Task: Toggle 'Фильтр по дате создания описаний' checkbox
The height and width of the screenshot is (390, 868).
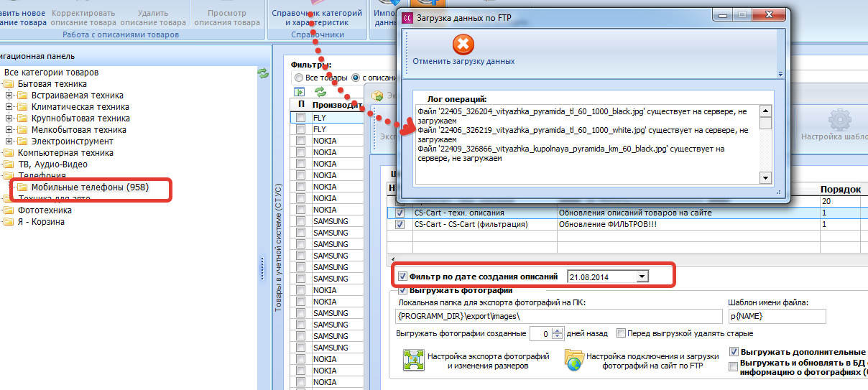Action: [x=402, y=276]
